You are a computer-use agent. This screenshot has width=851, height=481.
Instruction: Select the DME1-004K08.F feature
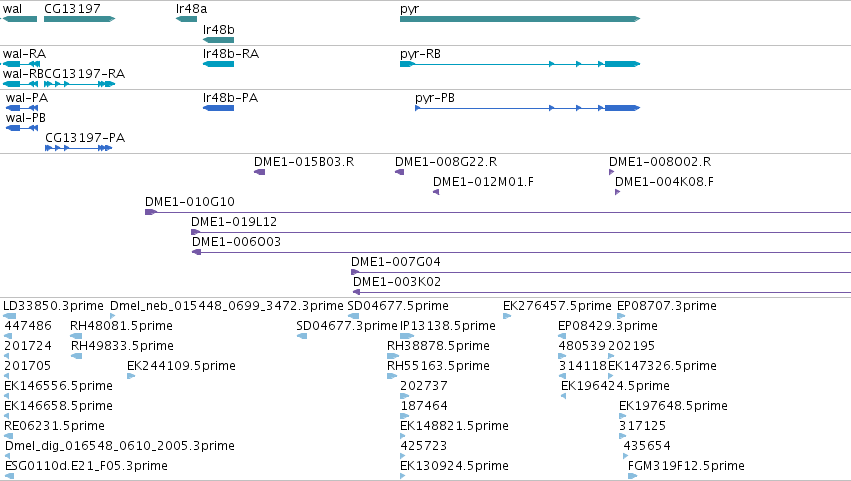click(618, 192)
